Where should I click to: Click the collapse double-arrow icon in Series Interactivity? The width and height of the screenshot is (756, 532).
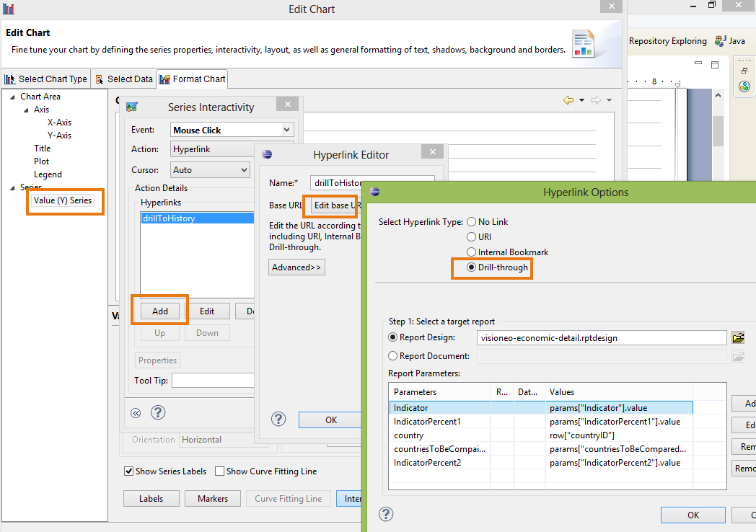click(x=136, y=413)
